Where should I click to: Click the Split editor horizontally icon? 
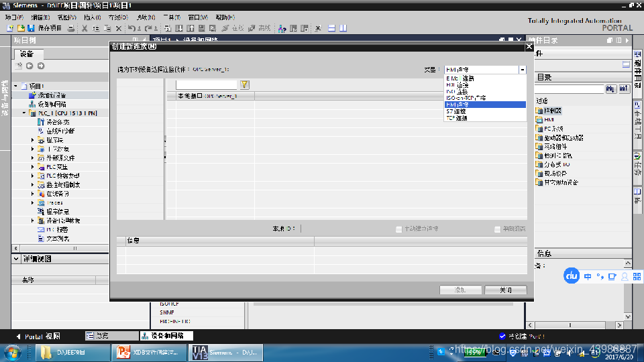point(332,28)
